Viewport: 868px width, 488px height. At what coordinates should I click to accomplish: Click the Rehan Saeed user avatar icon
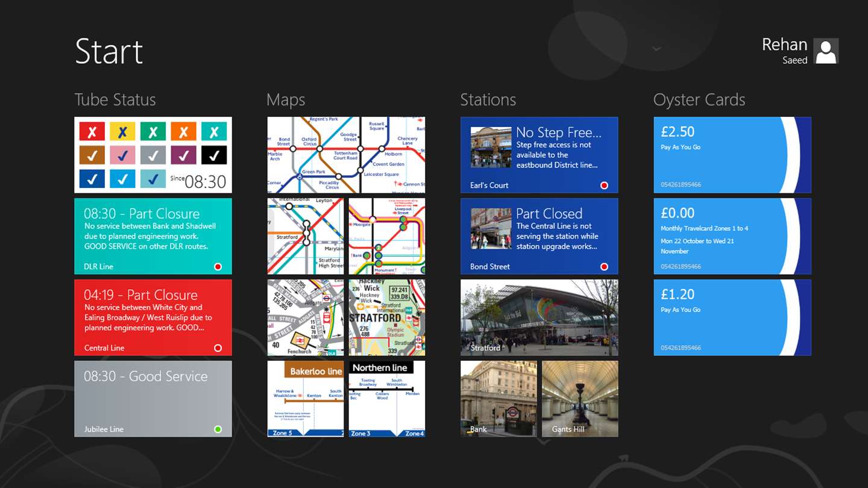(x=826, y=51)
